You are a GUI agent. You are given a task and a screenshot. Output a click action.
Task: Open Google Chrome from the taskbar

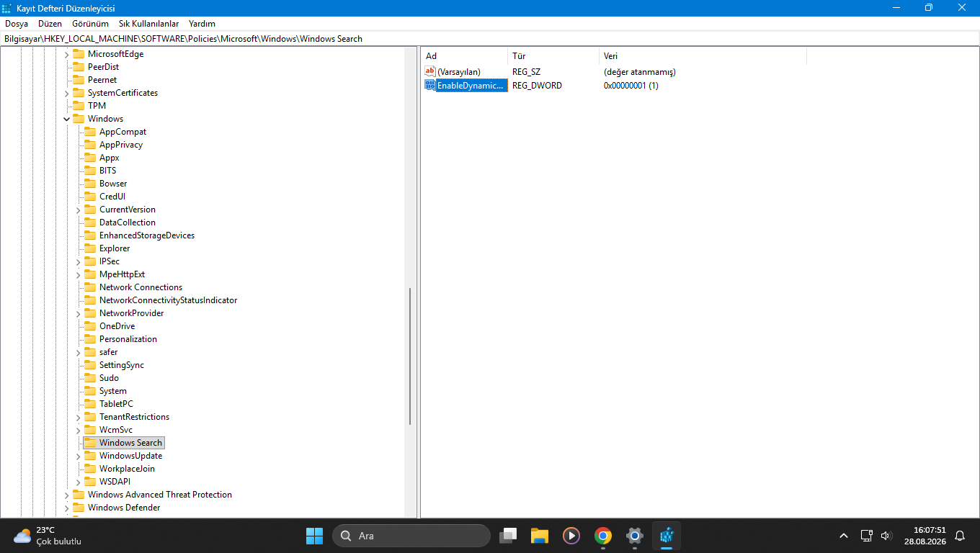tap(603, 536)
